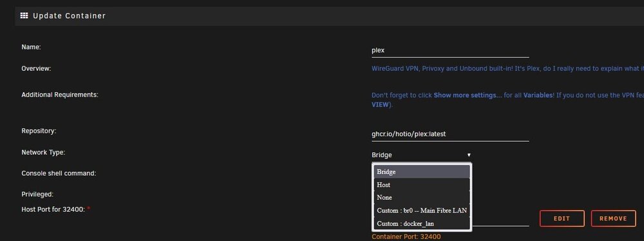Edit the Repository field ghcr.io/hotio/plex:latest
Viewport: 644px width, 241px height.
point(450,134)
